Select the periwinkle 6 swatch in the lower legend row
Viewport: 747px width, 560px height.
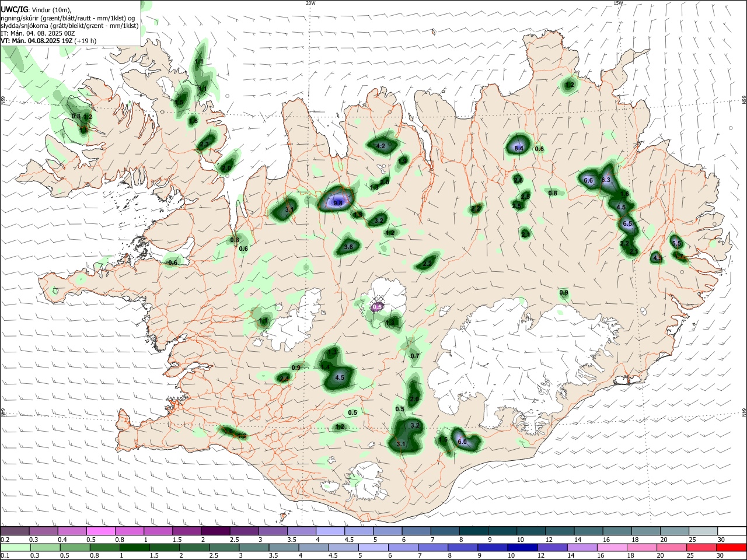(403, 547)
